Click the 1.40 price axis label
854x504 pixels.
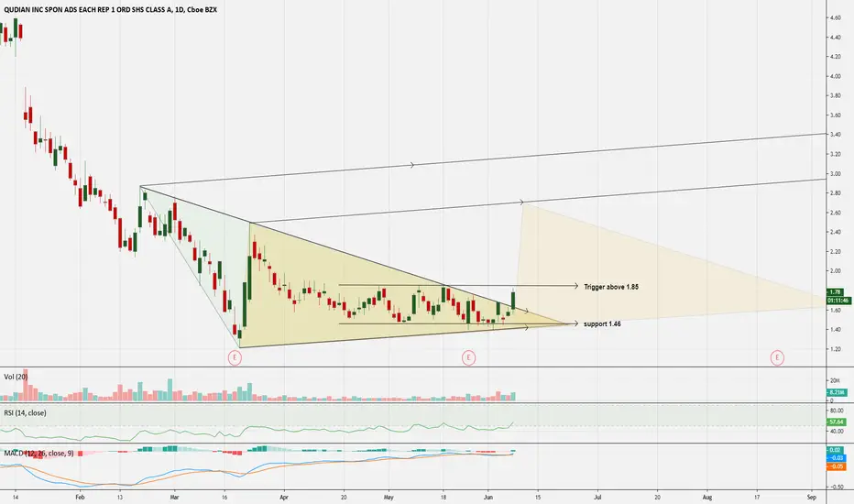835,329
